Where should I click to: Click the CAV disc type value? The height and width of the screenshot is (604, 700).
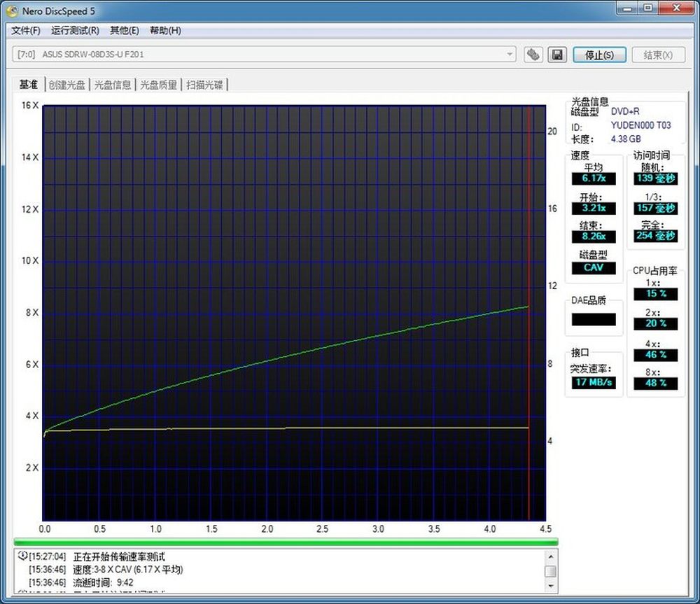click(x=594, y=267)
